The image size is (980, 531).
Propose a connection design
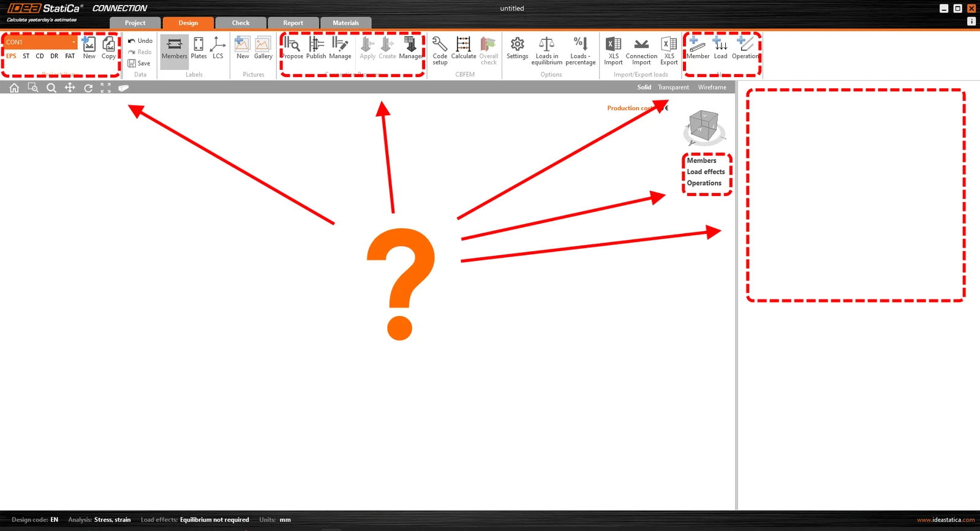(292, 48)
